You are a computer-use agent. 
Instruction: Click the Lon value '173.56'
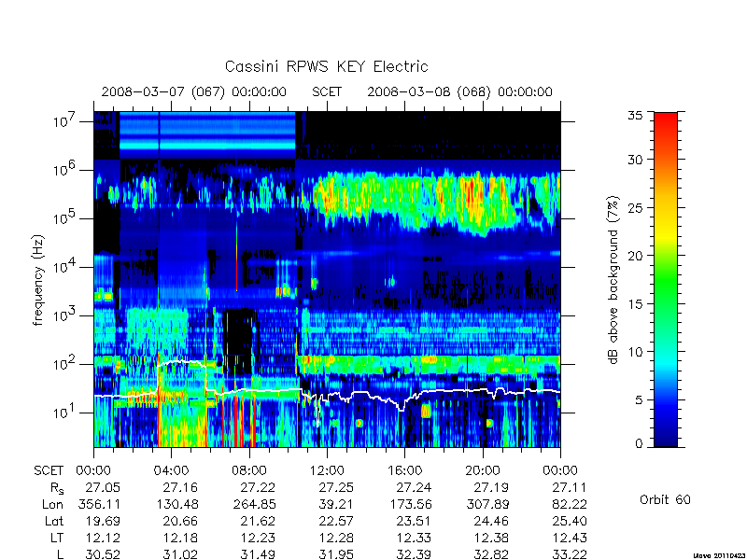coord(410,504)
